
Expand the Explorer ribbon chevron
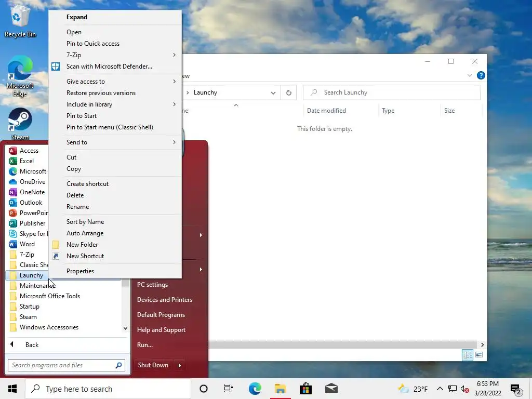point(470,75)
